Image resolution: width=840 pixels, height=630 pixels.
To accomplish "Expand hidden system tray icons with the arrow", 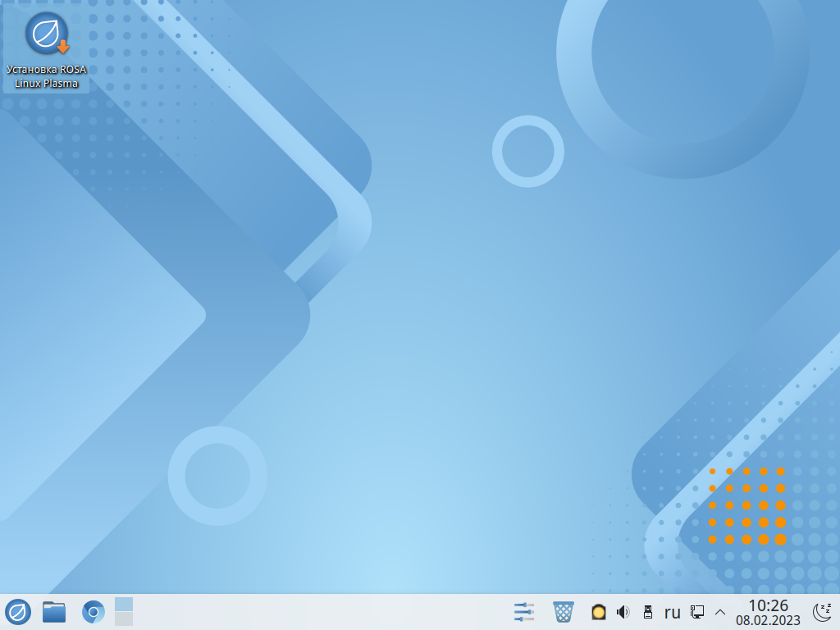I will [x=720, y=612].
